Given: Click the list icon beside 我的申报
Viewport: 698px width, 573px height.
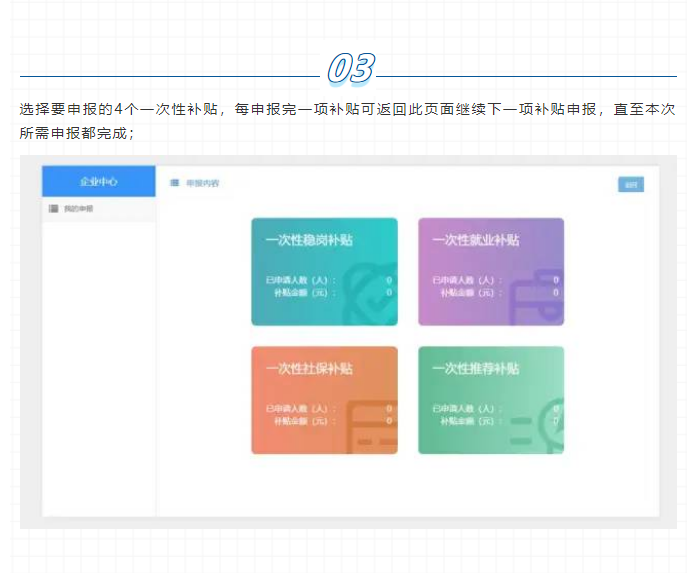Looking at the screenshot, I should (x=53, y=208).
